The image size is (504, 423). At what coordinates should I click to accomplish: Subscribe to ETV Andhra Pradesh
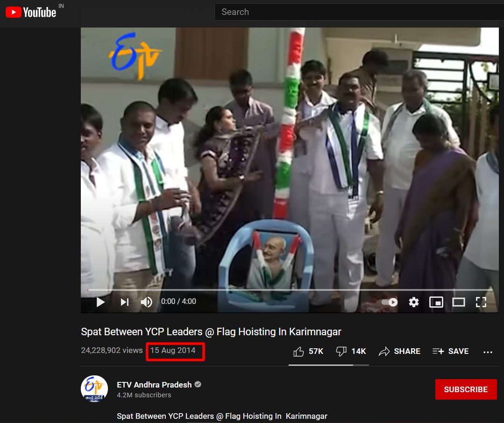465,389
